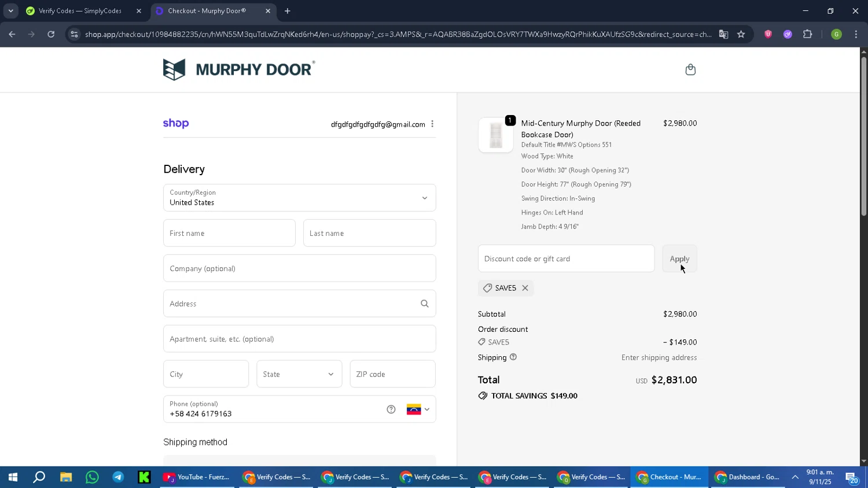
Task: Bookmark this page with star icon
Action: [741, 34]
